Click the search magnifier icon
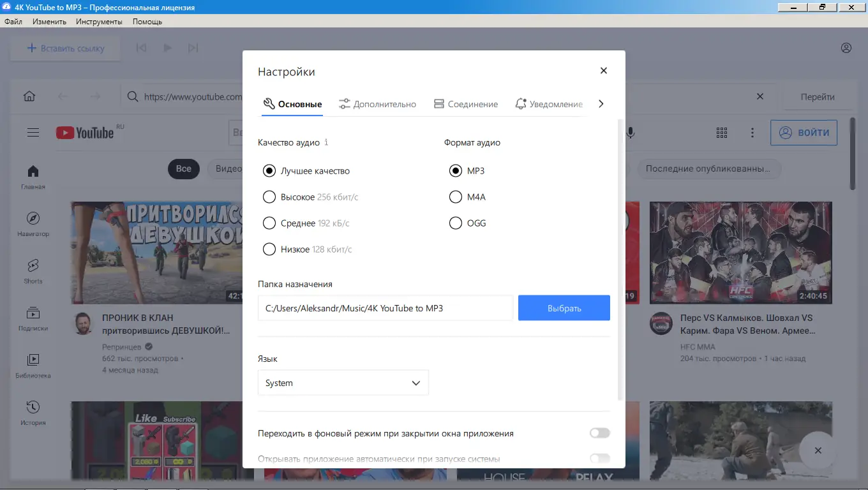Image resolution: width=868 pixels, height=490 pixels. pos(132,96)
